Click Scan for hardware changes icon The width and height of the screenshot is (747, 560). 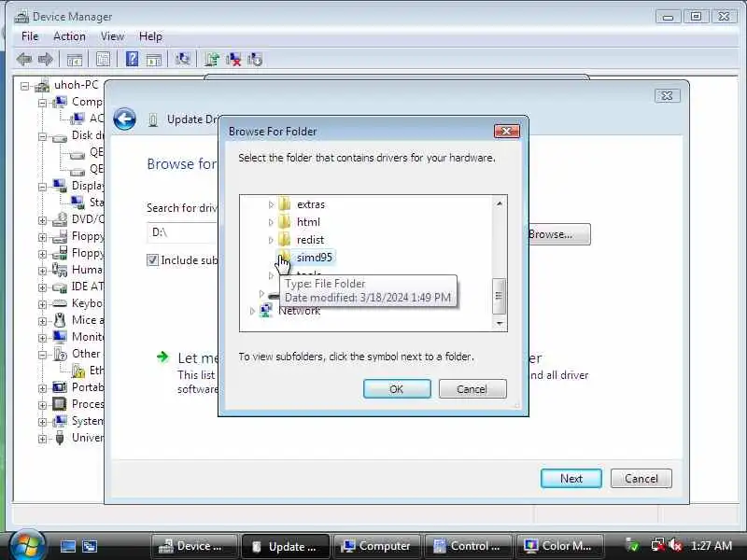(x=182, y=60)
